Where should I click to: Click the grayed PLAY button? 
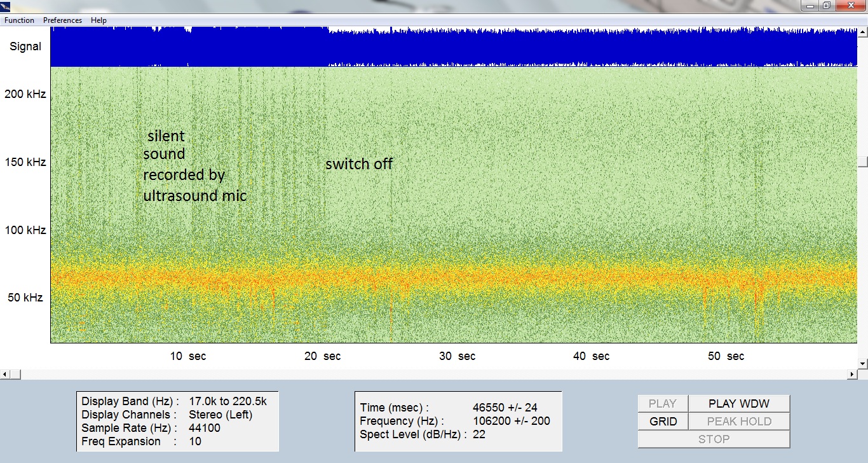[x=663, y=404]
